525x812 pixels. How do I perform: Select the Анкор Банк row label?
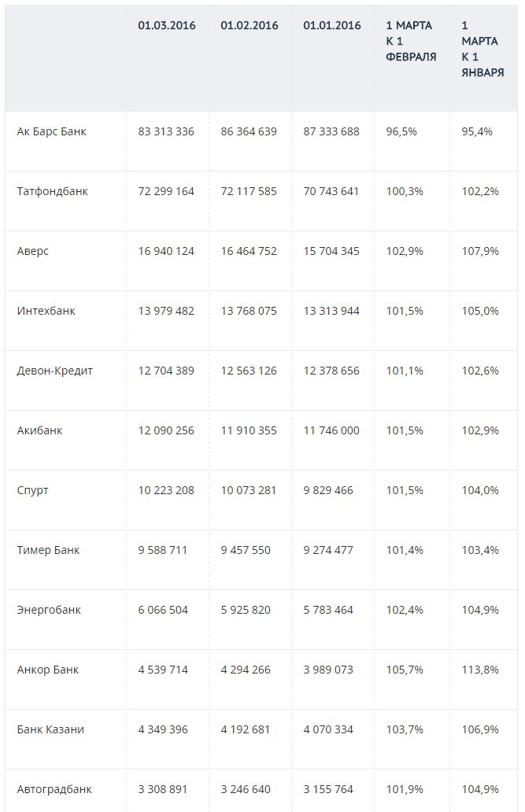48,670
